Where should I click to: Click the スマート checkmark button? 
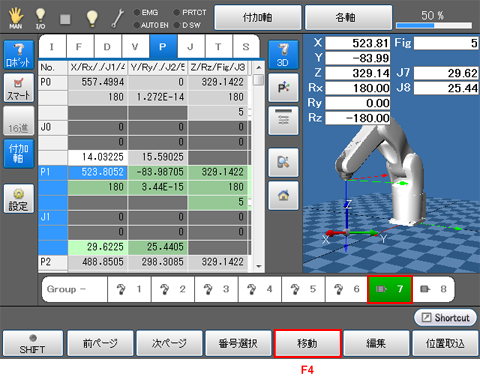point(19,88)
